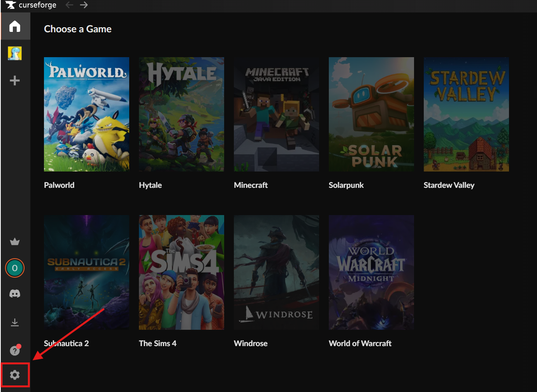Screen dimensions: 537x392
Task: Click the World of Warcraft title text
Action: [360, 343]
